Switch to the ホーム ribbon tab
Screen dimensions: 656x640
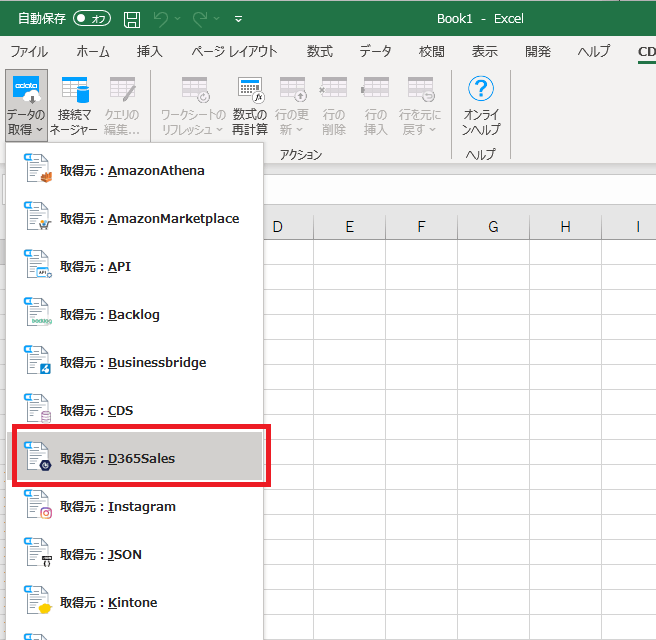[93, 51]
